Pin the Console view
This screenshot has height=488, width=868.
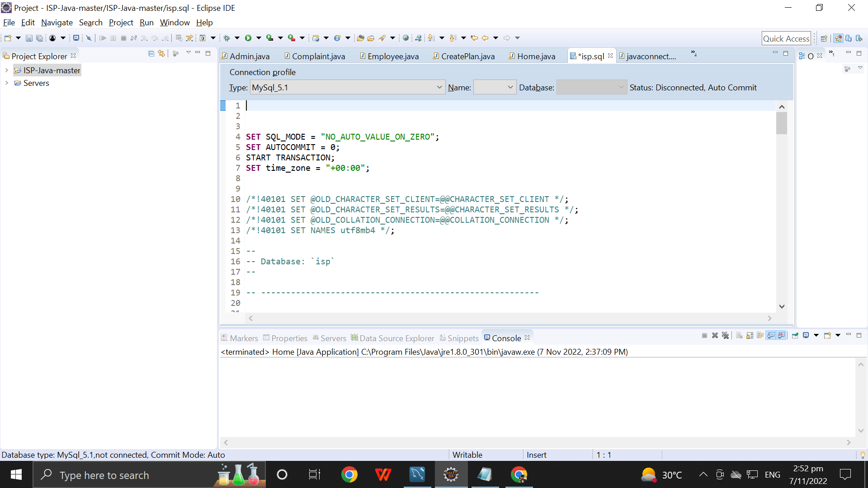click(795, 335)
